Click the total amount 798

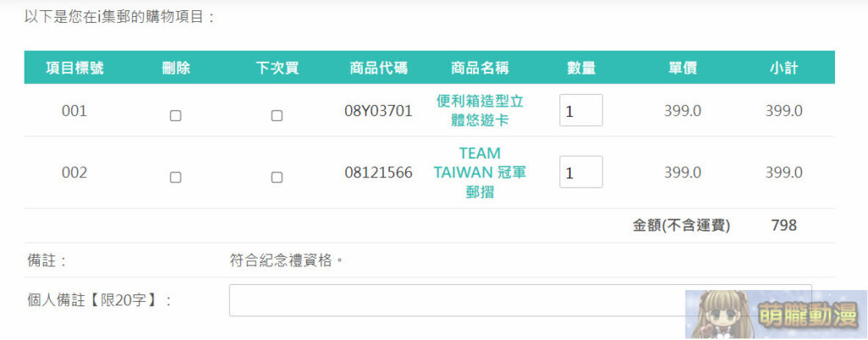point(783,226)
